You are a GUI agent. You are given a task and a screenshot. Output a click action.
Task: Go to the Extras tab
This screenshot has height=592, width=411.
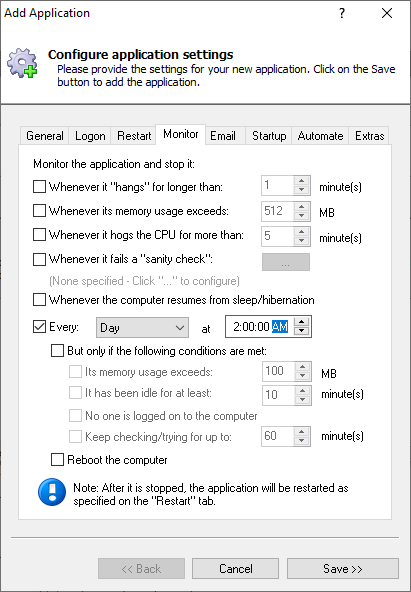click(369, 136)
